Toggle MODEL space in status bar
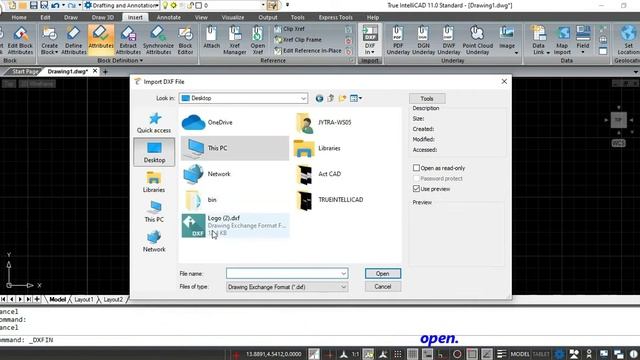The width and height of the screenshot is (640, 360). (520, 354)
